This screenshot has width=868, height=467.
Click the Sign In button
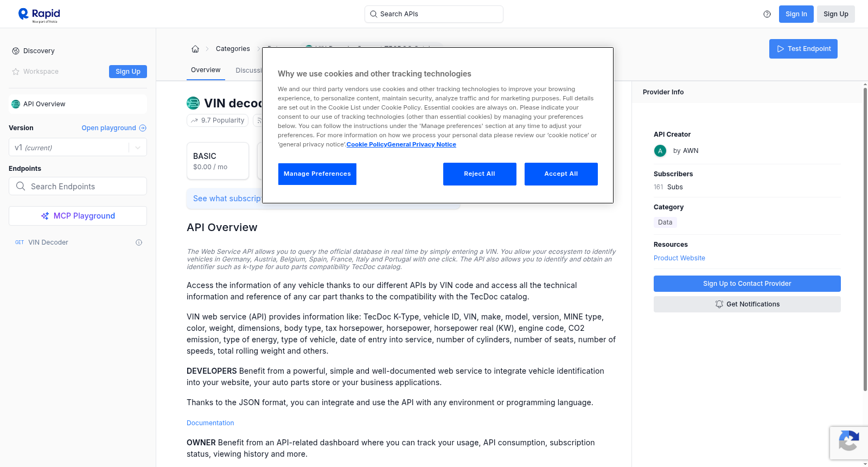796,14
